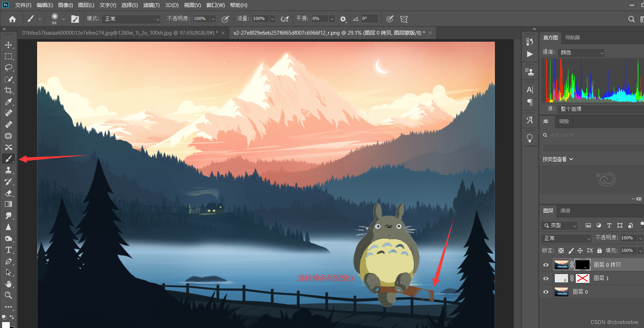Image resolution: width=644 pixels, height=328 pixels.
Task: Open the brush mode 正常 dropdown
Action: pyautogui.click(x=131, y=19)
